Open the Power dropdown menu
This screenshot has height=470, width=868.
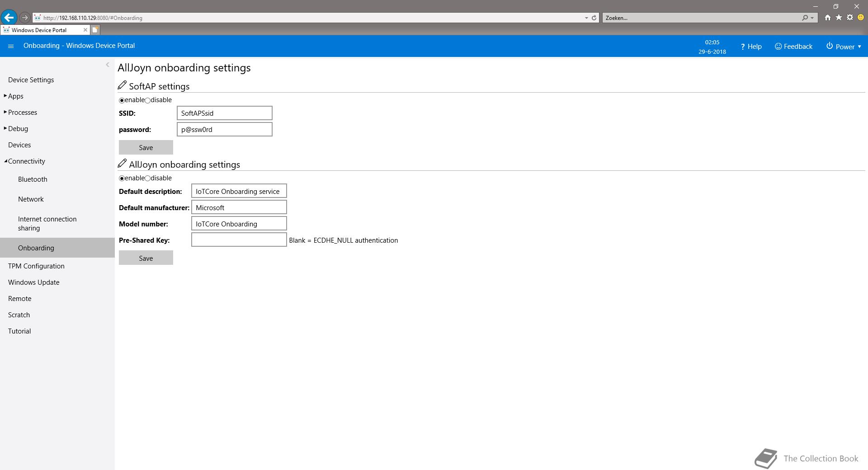click(x=844, y=47)
